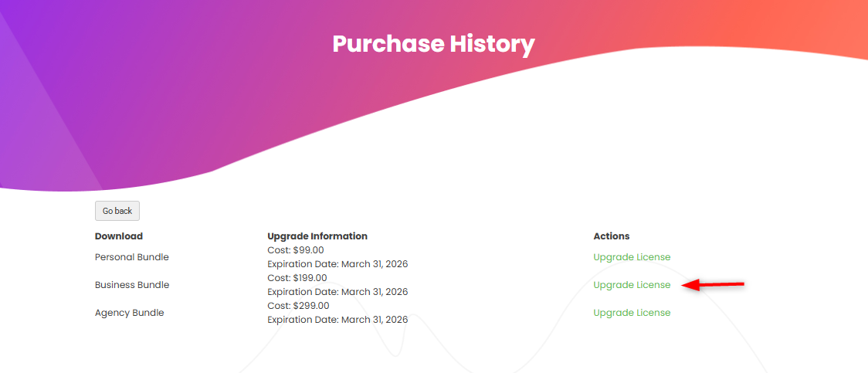
Task: Click the red arrow annotation
Action: tap(714, 285)
